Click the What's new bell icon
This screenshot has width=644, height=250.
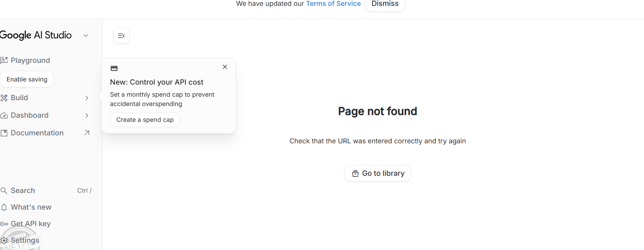coord(4,207)
